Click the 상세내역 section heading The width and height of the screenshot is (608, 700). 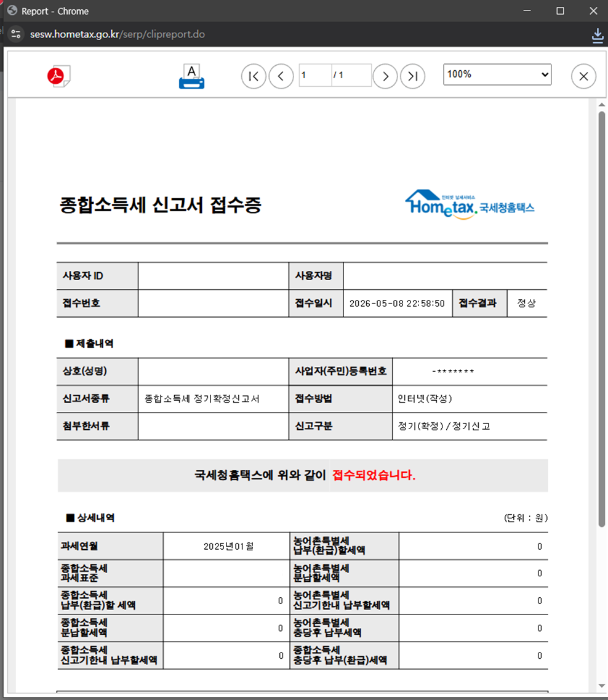pos(90,518)
